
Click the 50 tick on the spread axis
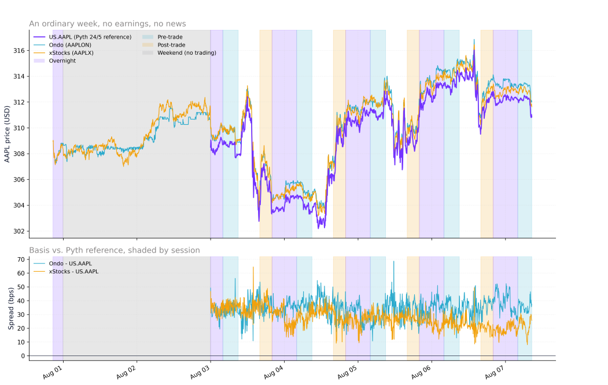coord(21,287)
